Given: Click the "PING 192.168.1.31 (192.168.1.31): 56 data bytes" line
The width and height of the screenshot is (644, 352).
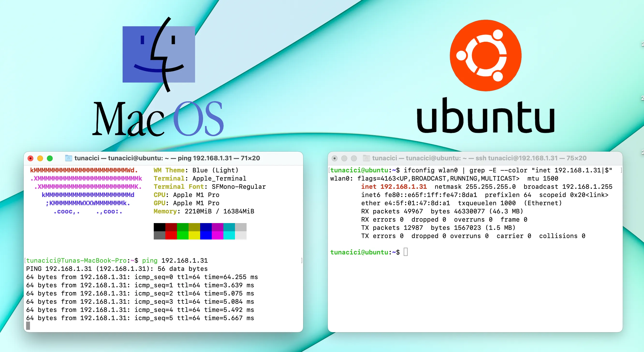Looking at the screenshot, I should pos(117,269).
